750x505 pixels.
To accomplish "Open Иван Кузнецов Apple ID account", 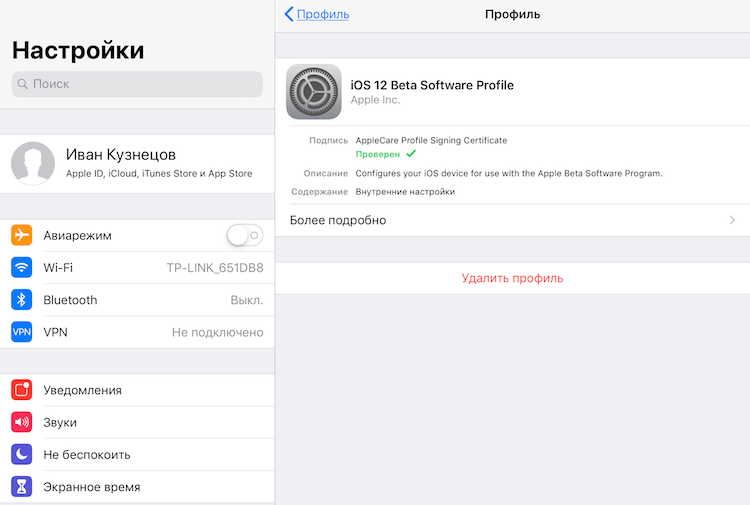I will (x=137, y=164).
